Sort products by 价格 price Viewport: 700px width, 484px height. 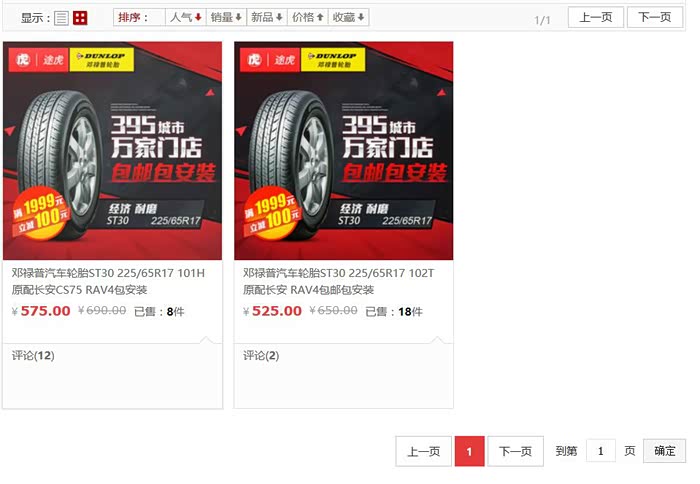point(308,17)
